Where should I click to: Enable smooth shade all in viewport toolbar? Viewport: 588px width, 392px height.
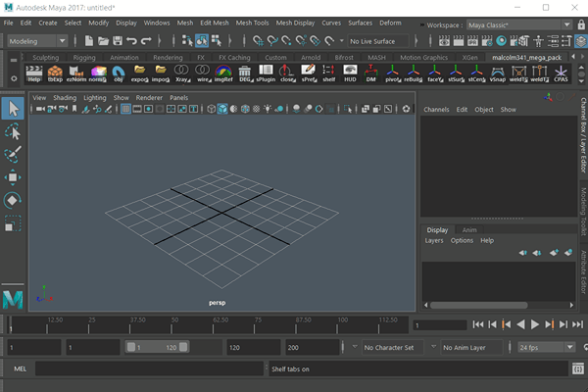point(223,110)
